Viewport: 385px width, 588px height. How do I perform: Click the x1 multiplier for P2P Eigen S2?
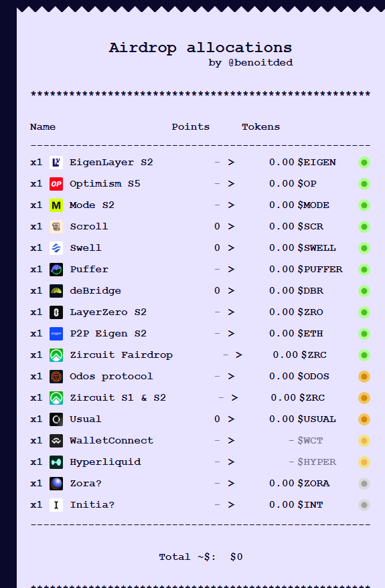click(36, 333)
